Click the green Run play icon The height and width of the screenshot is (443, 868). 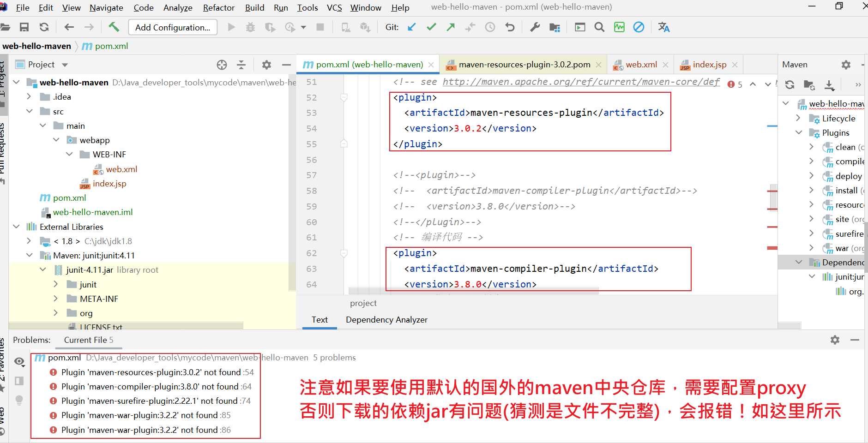tap(231, 27)
